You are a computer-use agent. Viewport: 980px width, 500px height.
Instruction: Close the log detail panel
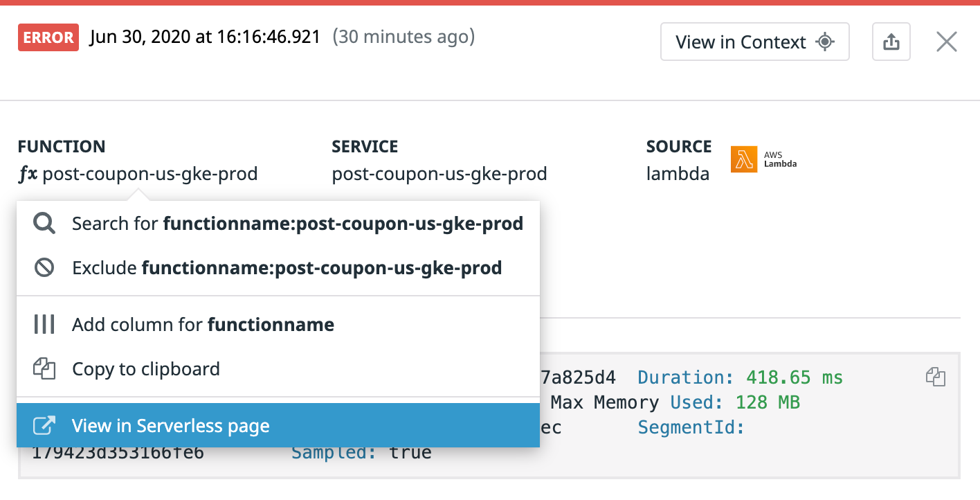coord(946,42)
